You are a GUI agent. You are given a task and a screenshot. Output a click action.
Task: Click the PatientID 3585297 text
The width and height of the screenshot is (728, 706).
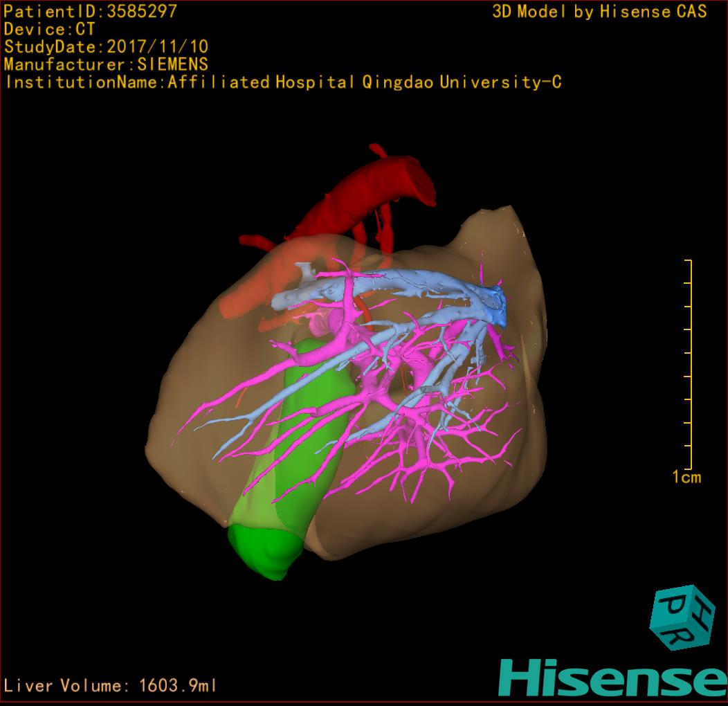[91, 11]
